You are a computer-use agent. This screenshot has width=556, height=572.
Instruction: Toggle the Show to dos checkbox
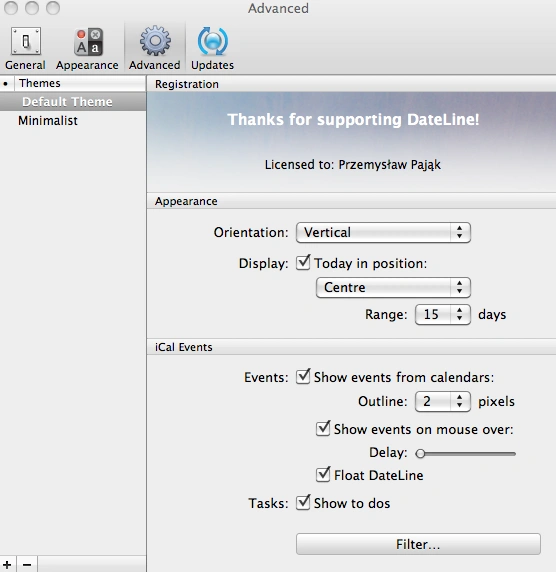[303, 502]
